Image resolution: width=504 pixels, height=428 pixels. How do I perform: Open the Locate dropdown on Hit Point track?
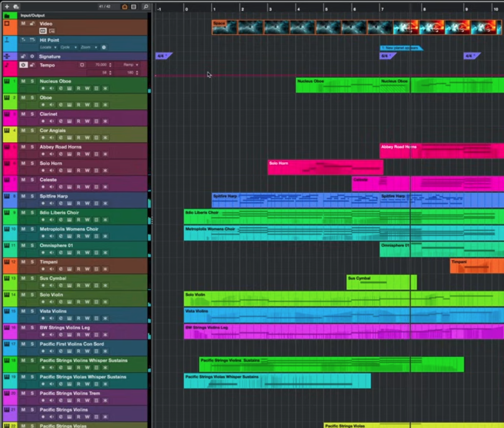[x=48, y=47]
